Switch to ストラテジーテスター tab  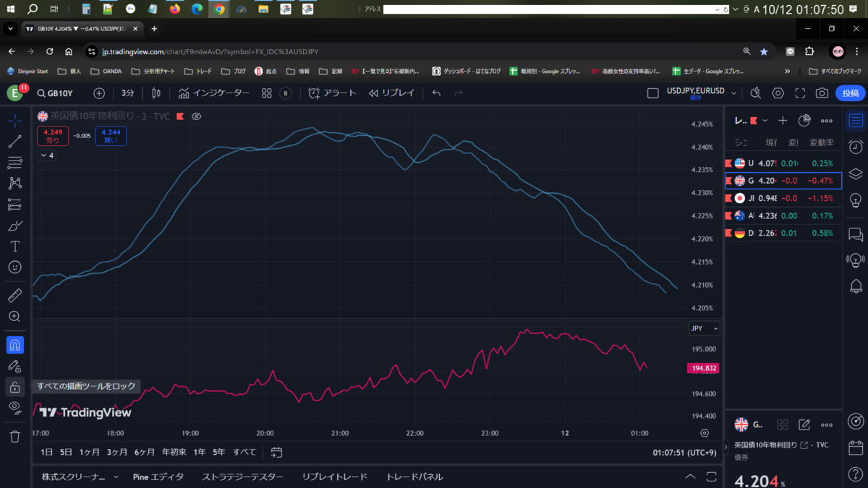(x=242, y=477)
